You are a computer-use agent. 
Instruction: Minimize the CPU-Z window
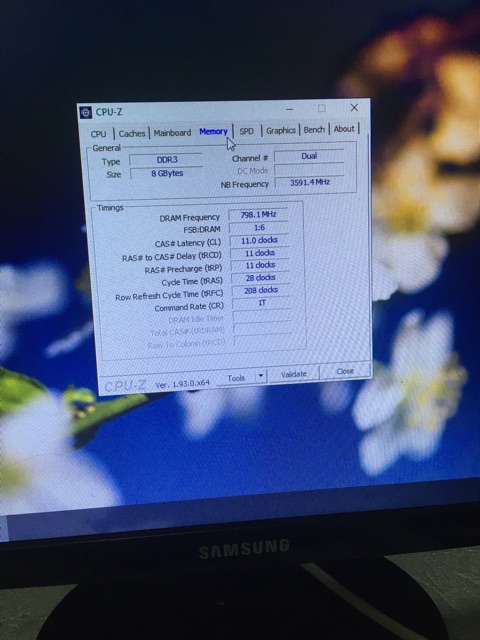click(x=290, y=109)
